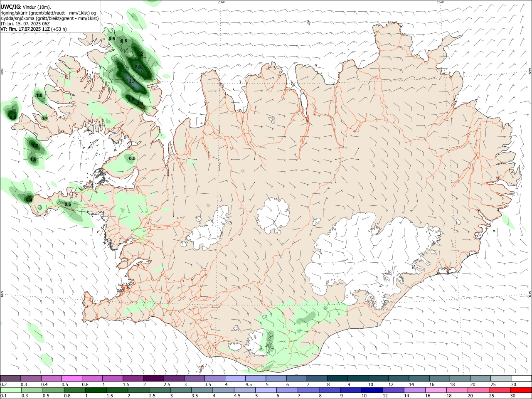532x399 pixels.
Task: Click the 0.5 label beside the 0.8 value
Action: coord(112,39)
